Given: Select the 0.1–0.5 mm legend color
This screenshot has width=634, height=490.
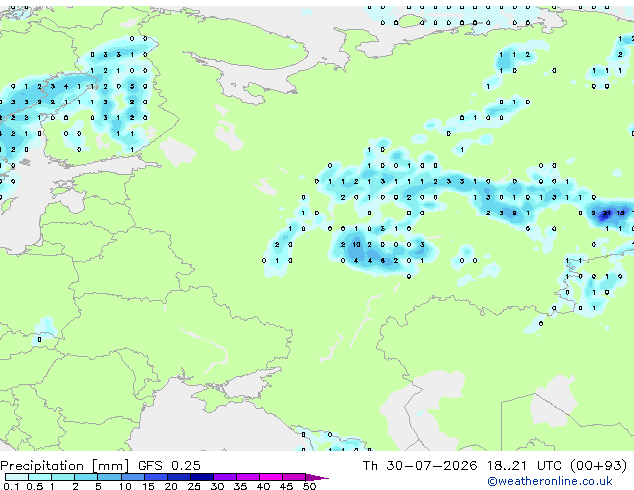Looking at the screenshot, I should (x=17, y=477).
